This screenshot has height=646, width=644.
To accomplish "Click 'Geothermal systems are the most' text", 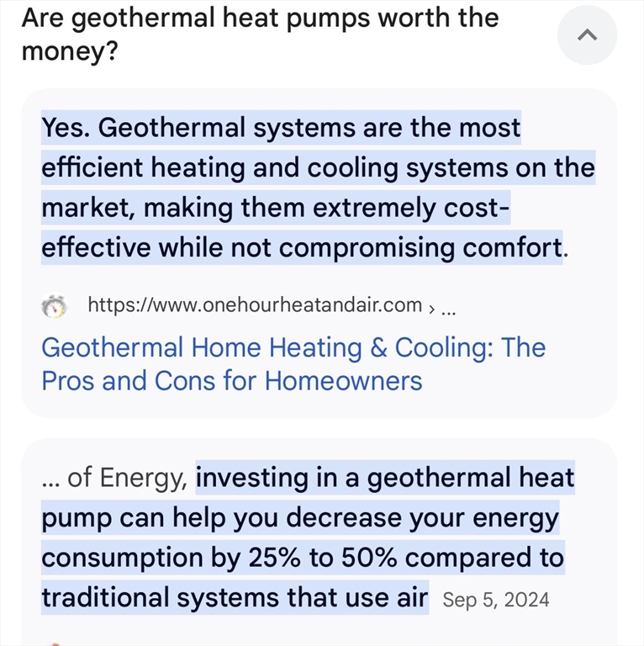I will (x=310, y=128).
